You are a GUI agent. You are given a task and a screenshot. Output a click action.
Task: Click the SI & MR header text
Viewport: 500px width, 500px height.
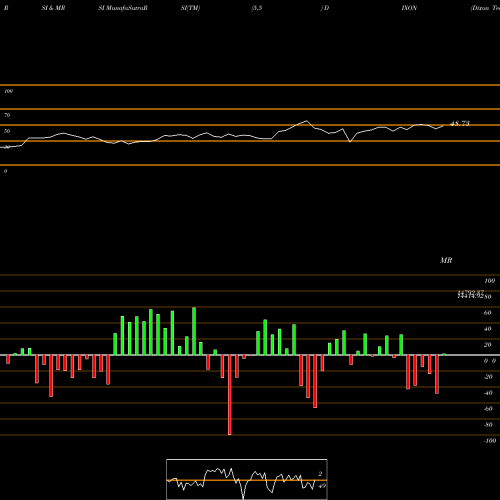tap(53, 8)
